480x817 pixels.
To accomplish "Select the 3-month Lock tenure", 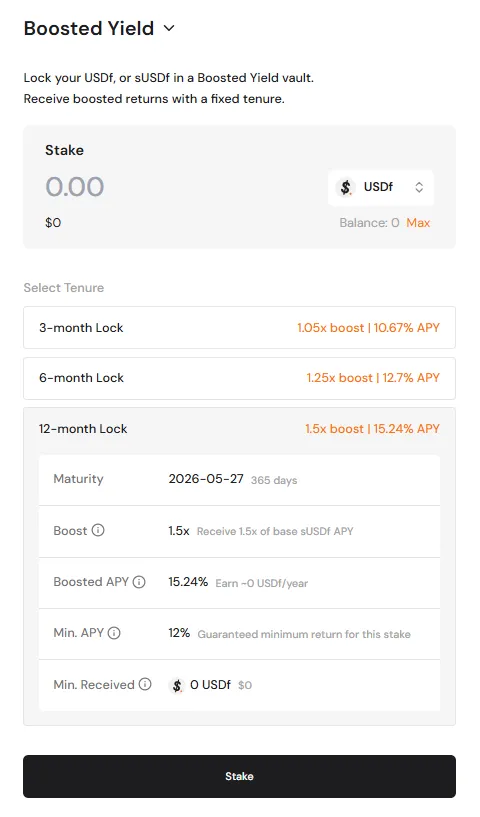I will 239,328.
